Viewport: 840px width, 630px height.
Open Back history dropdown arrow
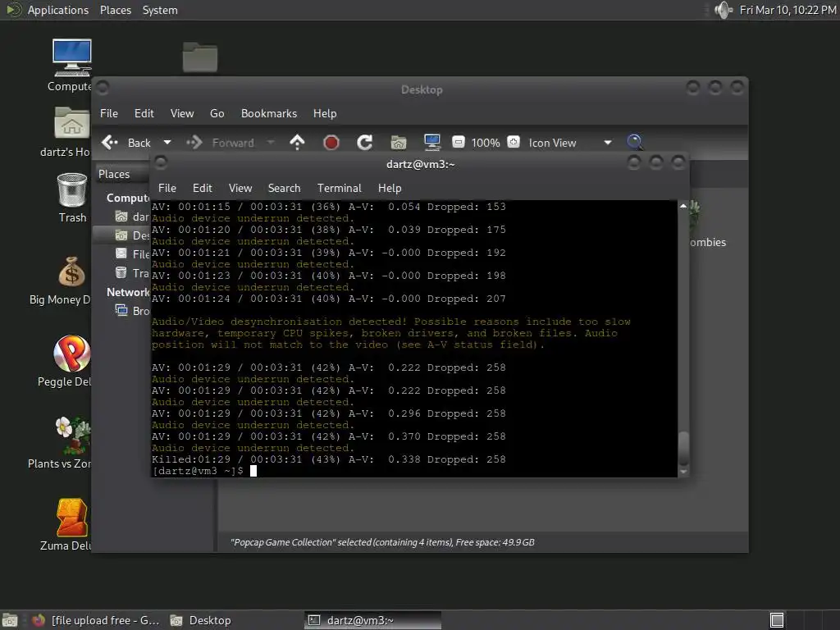pos(167,143)
